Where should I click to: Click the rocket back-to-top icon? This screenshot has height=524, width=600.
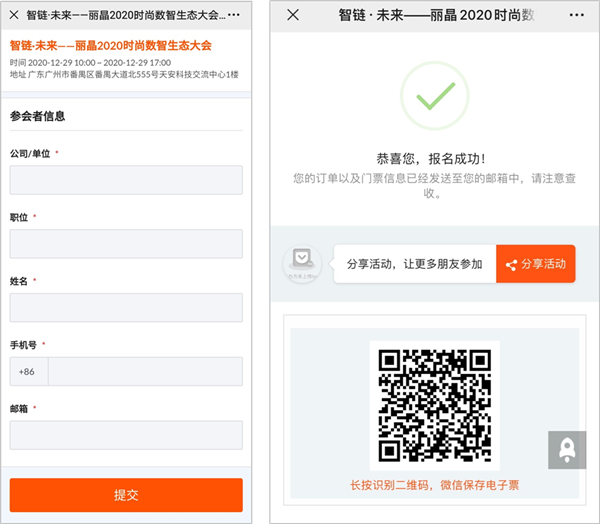tap(567, 450)
